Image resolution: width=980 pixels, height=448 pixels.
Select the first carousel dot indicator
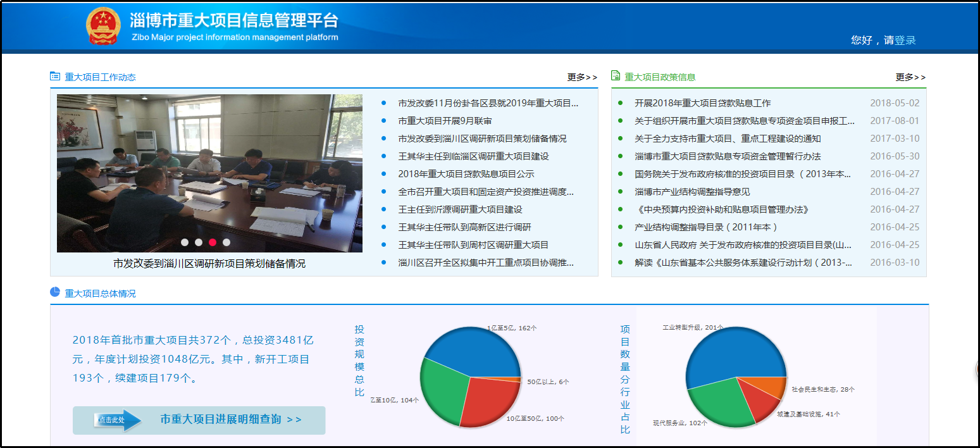185,242
